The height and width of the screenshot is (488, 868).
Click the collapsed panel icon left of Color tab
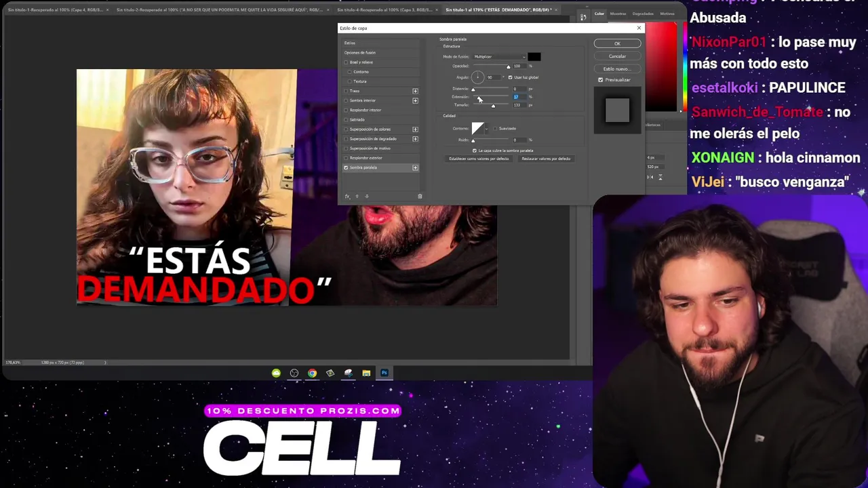pos(583,16)
